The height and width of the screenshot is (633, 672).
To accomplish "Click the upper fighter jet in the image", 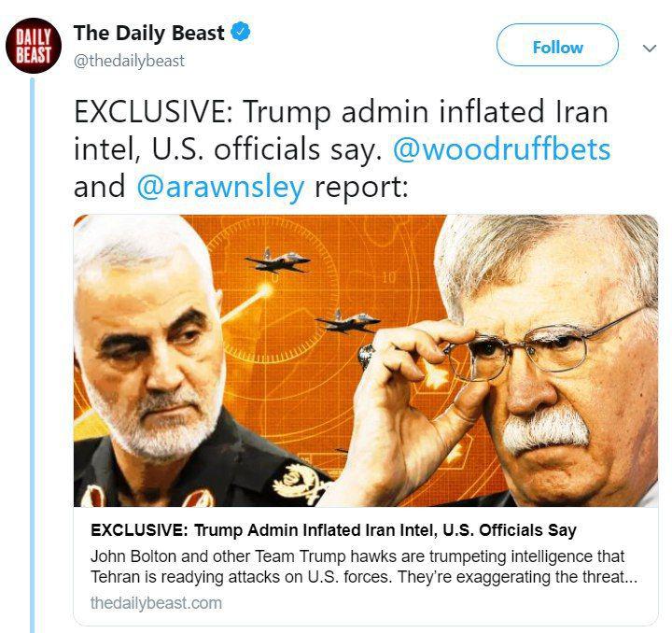I will [277, 260].
